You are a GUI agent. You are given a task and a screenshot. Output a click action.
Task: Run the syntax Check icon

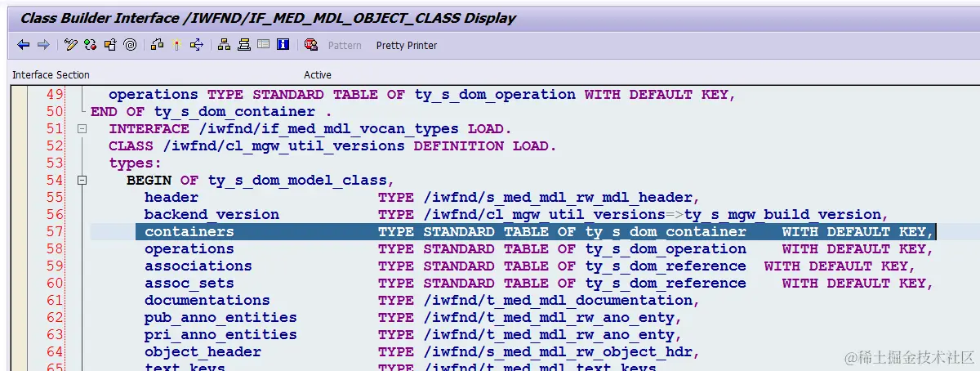[x=158, y=45]
